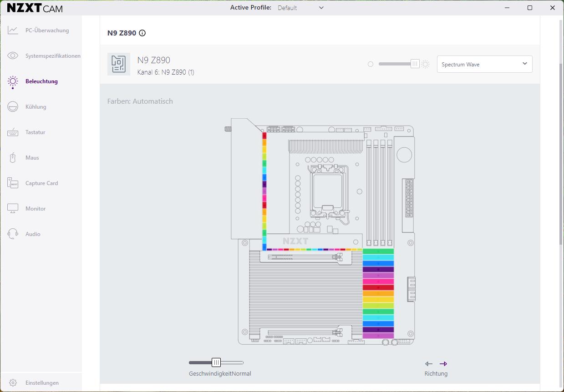Open the Maus mouse icon section

pyautogui.click(x=13, y=158)
